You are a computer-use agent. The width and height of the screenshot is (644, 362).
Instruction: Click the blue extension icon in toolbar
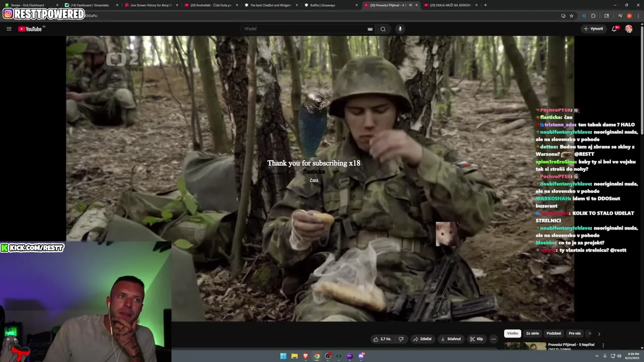tap(584, 16)
